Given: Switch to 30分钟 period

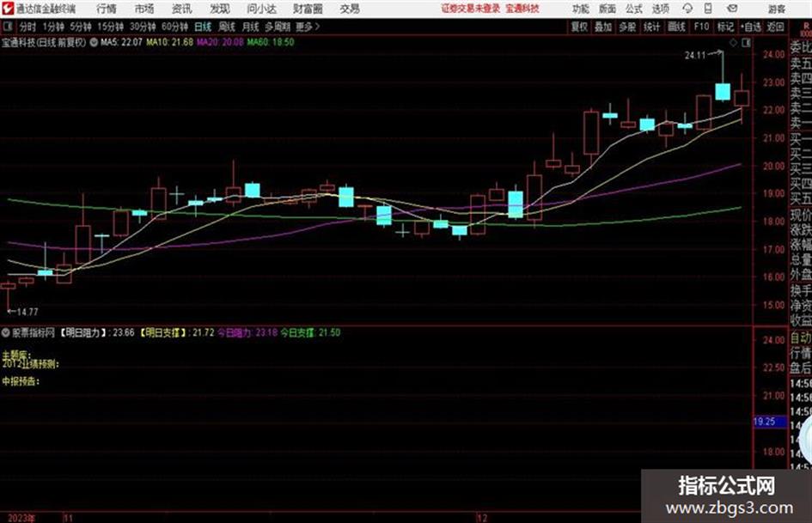Looking at the screenshot, I should [143, 27].
